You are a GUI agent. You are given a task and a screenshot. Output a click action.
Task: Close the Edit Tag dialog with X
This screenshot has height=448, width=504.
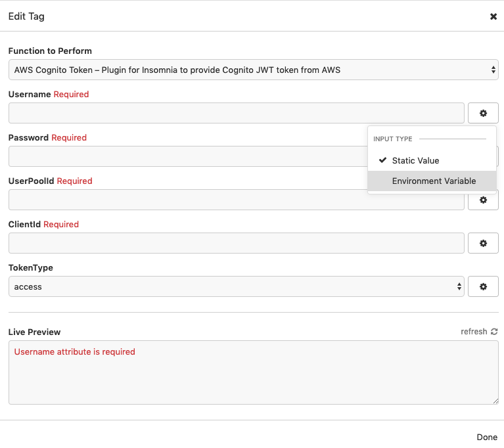click(493, 16)
